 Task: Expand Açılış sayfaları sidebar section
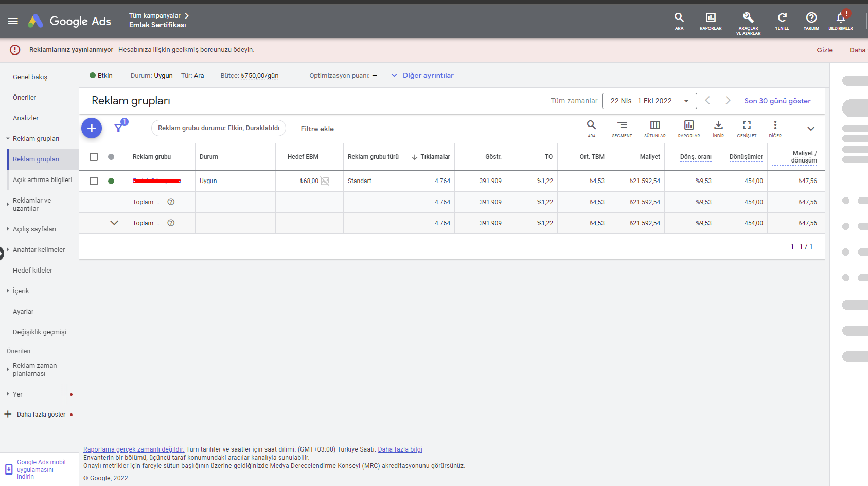point(8,229)
